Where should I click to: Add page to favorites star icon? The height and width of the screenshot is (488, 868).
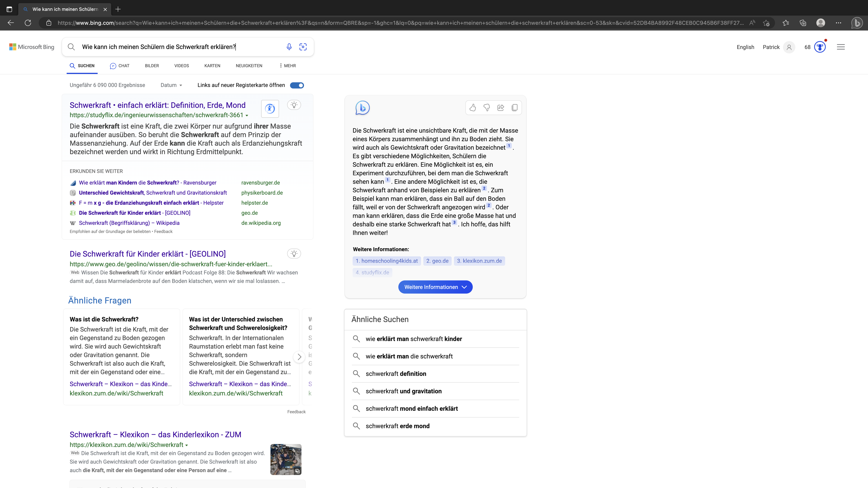point(766,23)
